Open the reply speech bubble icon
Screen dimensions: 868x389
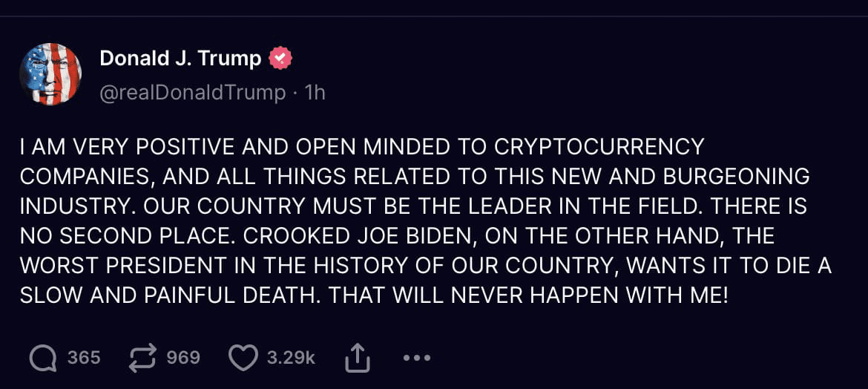point(43,359)
